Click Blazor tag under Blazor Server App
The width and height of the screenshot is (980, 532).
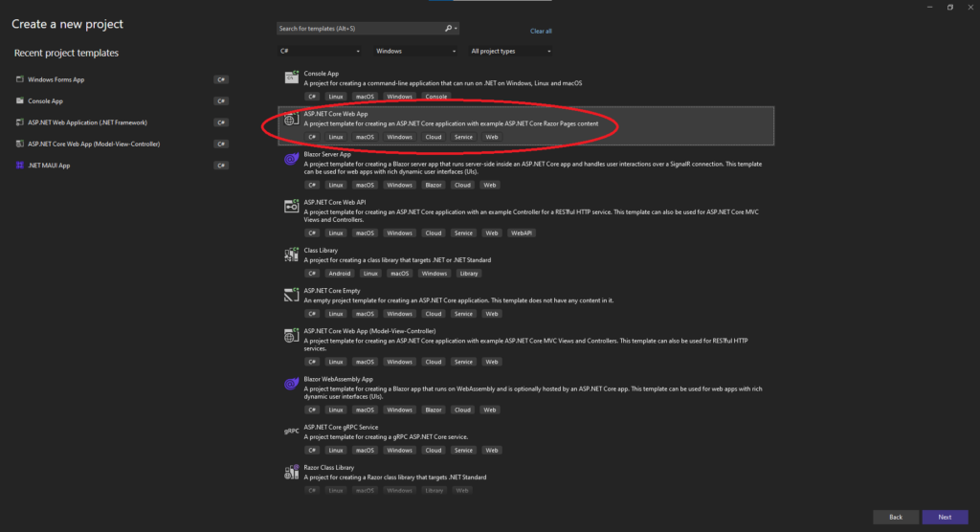pos(434,185)
